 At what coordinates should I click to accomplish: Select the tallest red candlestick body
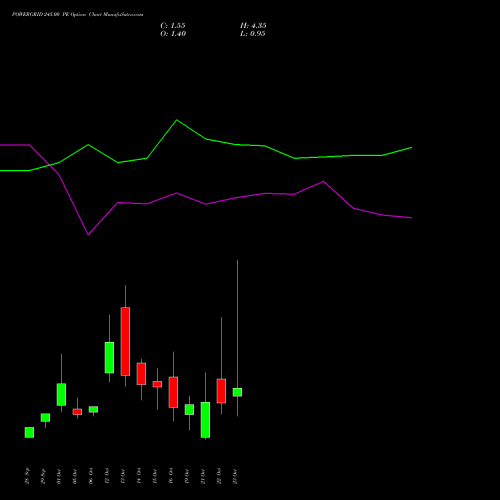click(125, 341)
